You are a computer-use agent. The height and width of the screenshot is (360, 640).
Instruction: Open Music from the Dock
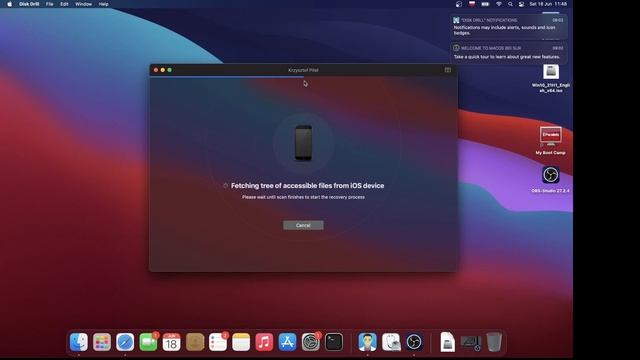264,342
